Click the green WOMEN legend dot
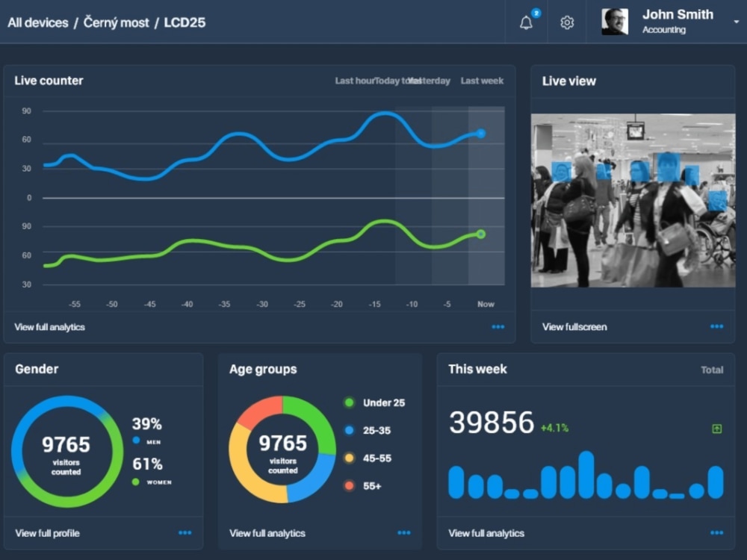This screenshot has width=747, height=560. pos(136,482)
